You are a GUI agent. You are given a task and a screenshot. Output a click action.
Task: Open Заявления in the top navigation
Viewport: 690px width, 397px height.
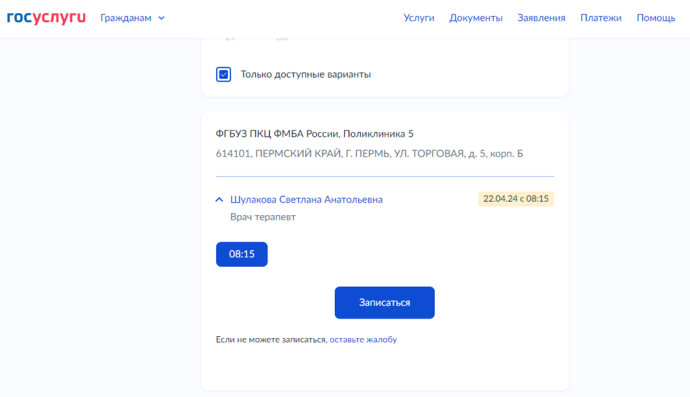(541, 18)
